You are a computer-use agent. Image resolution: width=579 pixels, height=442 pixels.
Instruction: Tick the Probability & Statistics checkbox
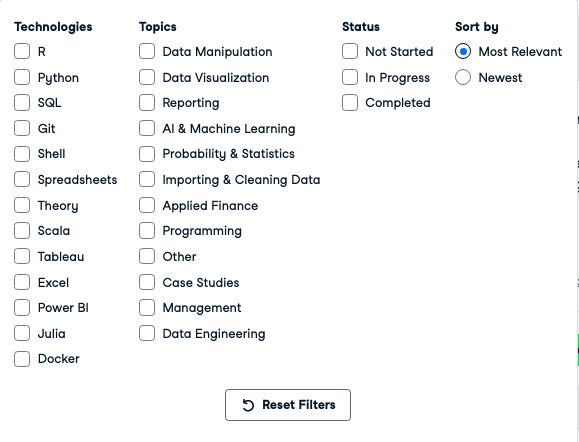pyautogui.click(x=147, y=154)
